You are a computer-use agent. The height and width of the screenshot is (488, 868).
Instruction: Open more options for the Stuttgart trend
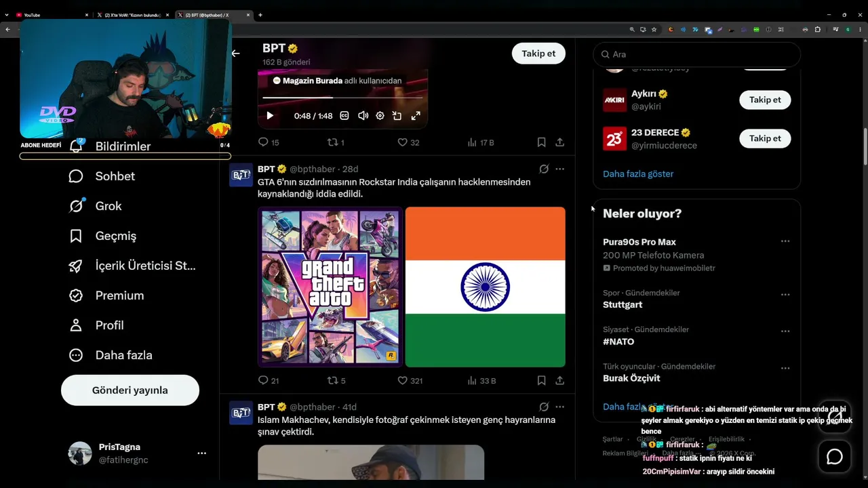coord(785,295)
